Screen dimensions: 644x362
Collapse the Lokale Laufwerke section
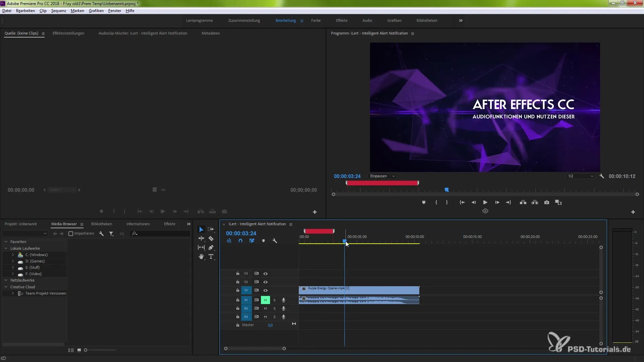click(6, 248)
